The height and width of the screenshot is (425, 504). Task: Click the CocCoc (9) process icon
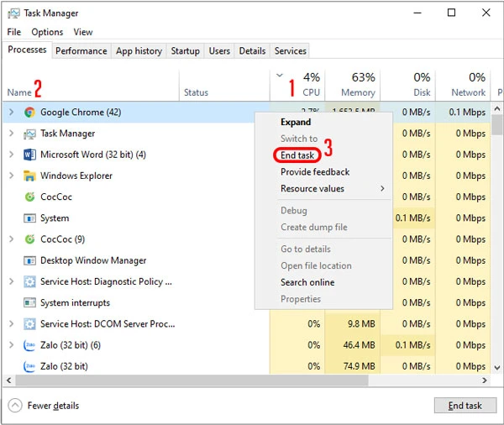[x=29, y=239]
